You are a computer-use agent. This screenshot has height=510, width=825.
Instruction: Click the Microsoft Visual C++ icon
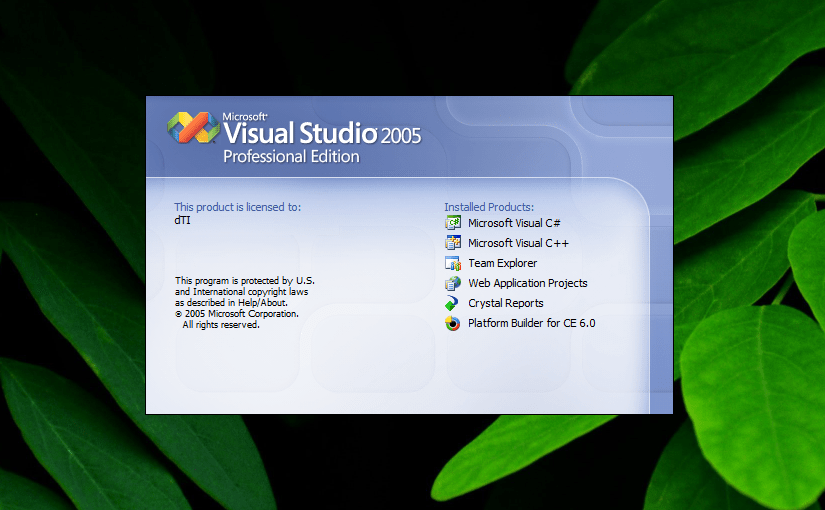(x=452, y=243)
